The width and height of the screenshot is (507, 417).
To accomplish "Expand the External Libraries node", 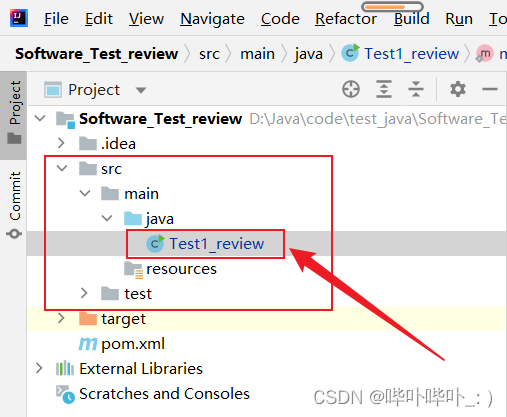I will point(39,368).
